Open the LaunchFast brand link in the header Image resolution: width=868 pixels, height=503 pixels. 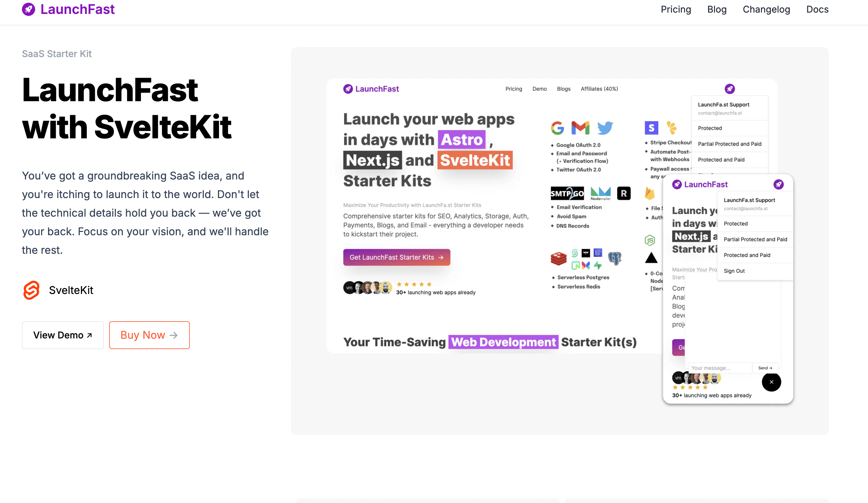point(68,9)
